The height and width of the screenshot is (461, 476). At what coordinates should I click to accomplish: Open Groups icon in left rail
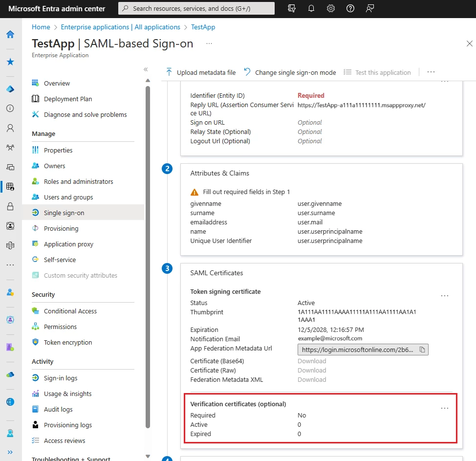pyautogui.click(x=10, y=148)
